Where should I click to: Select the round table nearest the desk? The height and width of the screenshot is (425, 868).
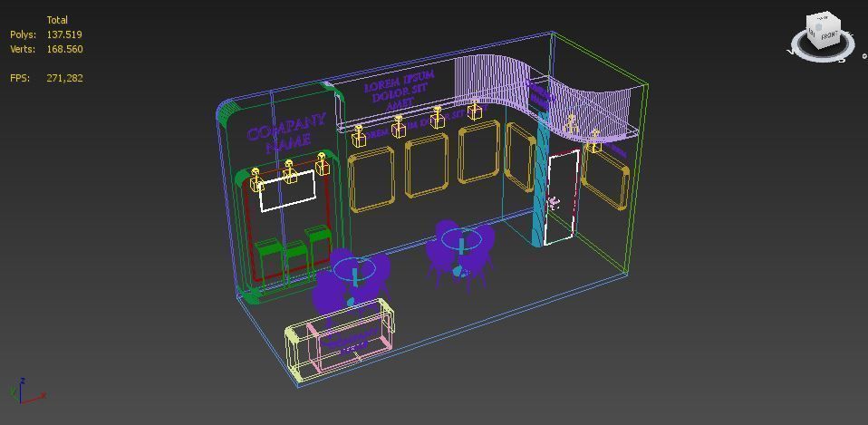pos(354,268)
